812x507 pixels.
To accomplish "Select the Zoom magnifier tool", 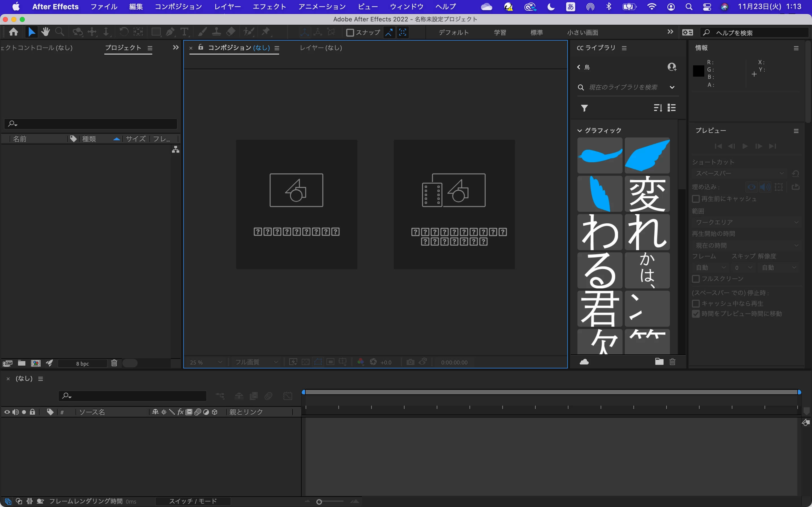I will pos(60,32).
